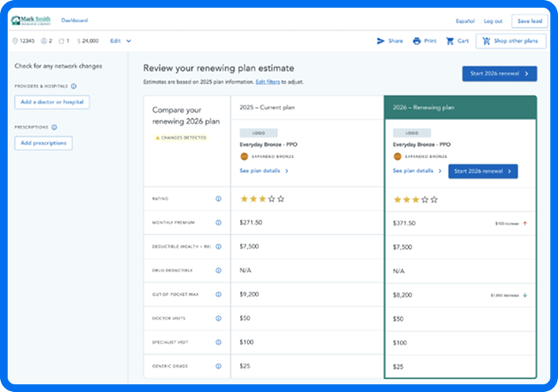Click Edit filters link in estimate note
Viewport: 558px width, 392px height.
click(271, 81)
